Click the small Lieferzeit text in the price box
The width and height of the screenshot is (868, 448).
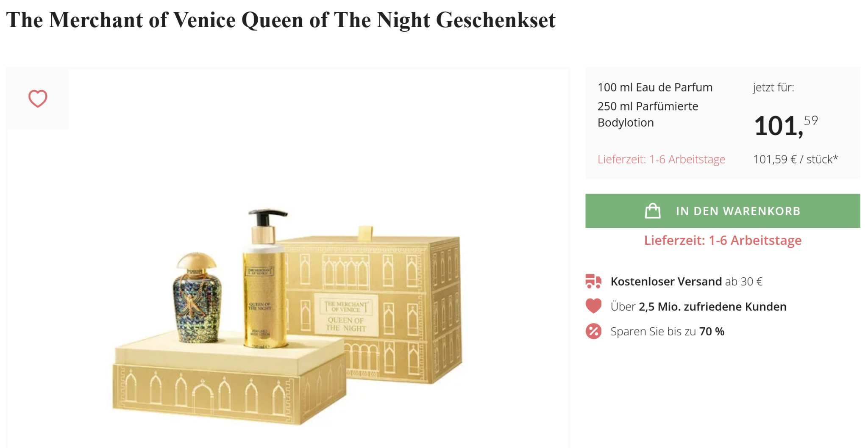pos(661,159)
